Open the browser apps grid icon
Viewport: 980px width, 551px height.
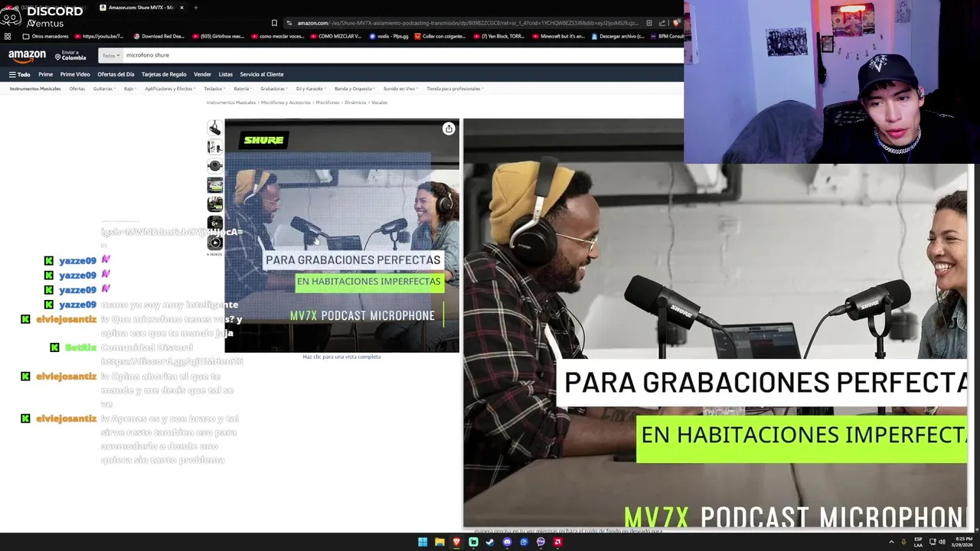(8, 36)
